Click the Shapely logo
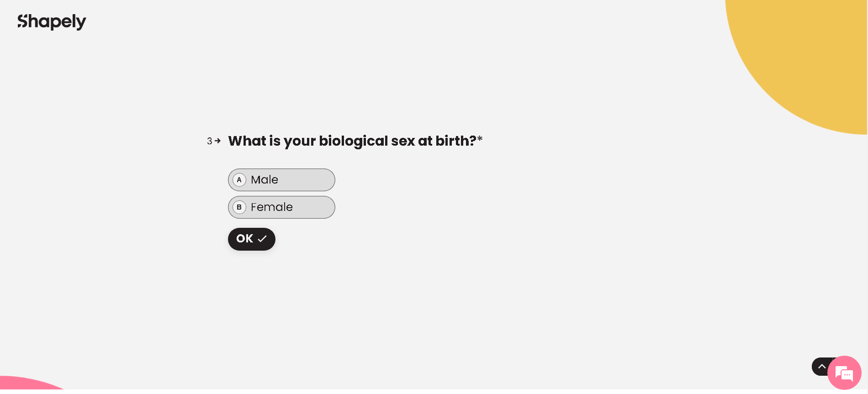Image resolution: width=868 pixels, height=394 pixels. pyautogui.click(x=52, y=21)
